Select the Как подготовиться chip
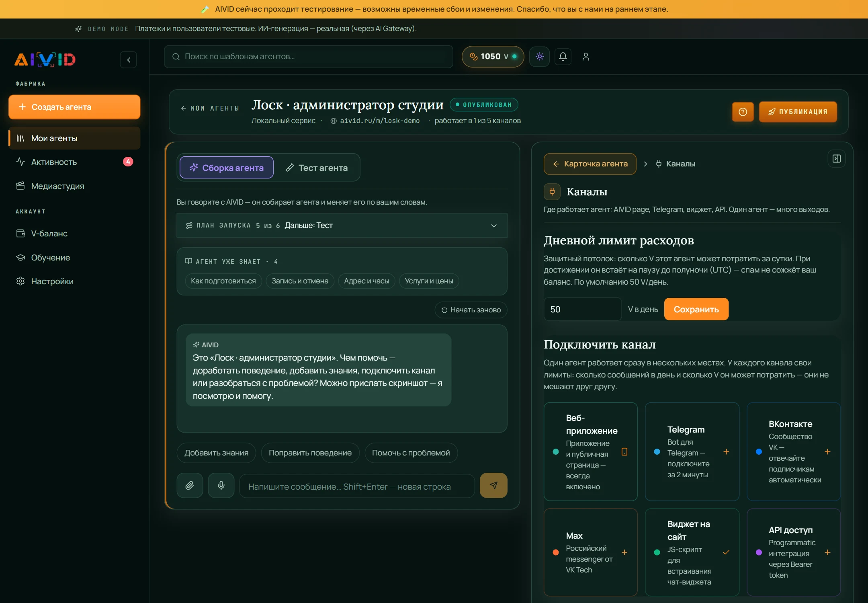868x603 pixels. click(223, 281)
